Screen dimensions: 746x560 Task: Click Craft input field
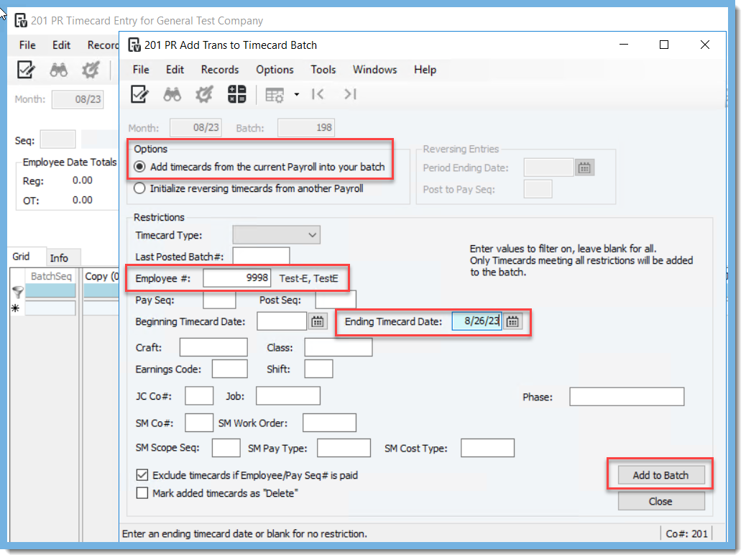click(x=213, y=346)
